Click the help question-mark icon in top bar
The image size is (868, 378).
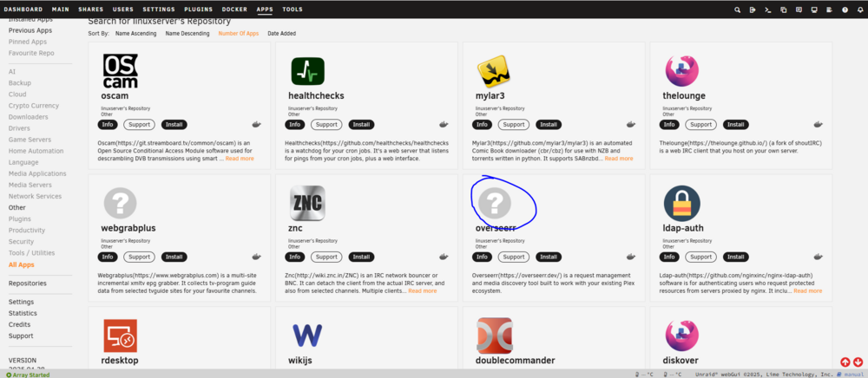coord(845,10)
